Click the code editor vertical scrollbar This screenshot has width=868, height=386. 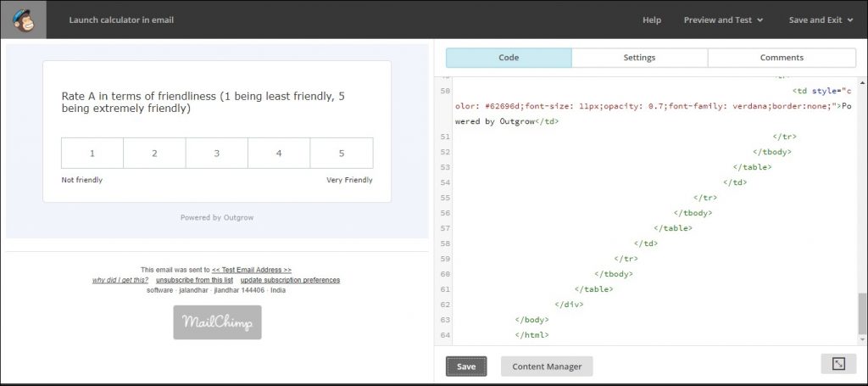tap(862, 314)
